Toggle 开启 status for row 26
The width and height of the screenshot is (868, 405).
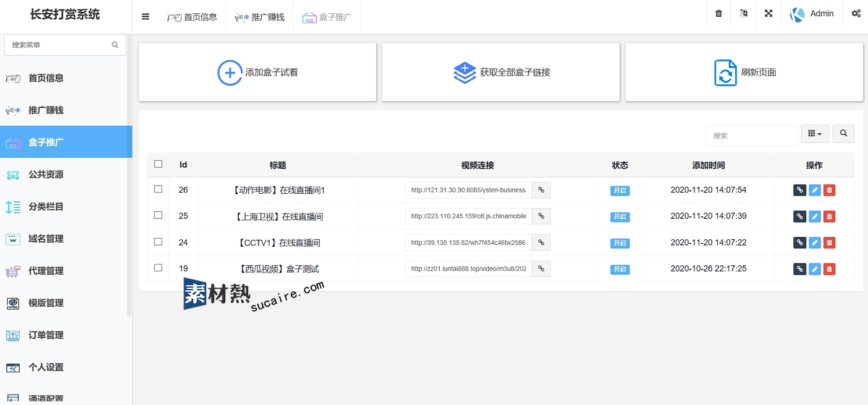click(x=620, y=190)
